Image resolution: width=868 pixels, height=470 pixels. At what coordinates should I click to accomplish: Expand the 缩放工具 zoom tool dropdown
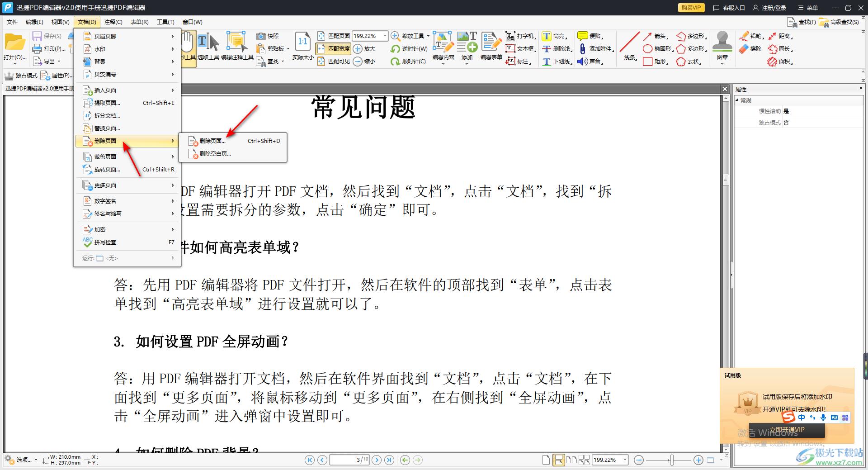coord(428,36)
